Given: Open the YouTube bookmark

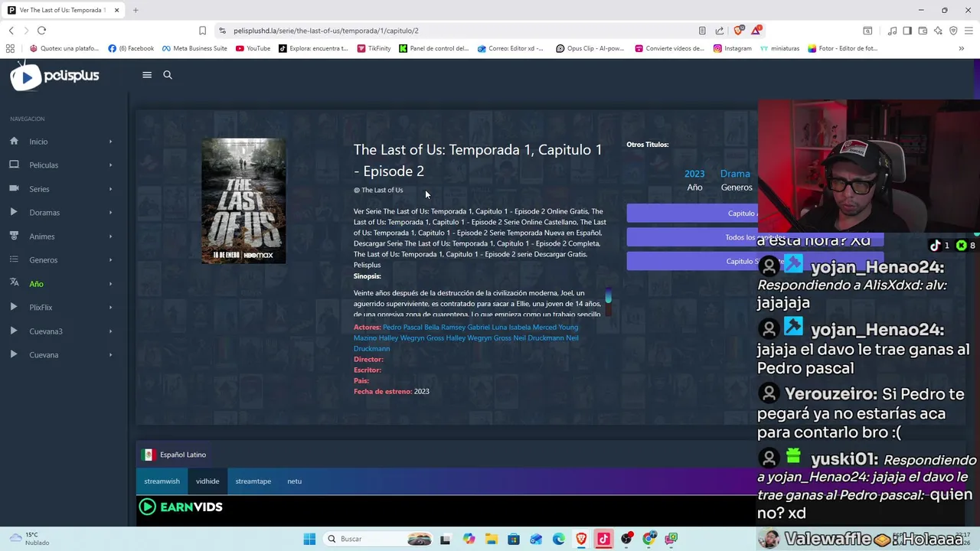Looking at the screenshot, I should coord(253,48).
